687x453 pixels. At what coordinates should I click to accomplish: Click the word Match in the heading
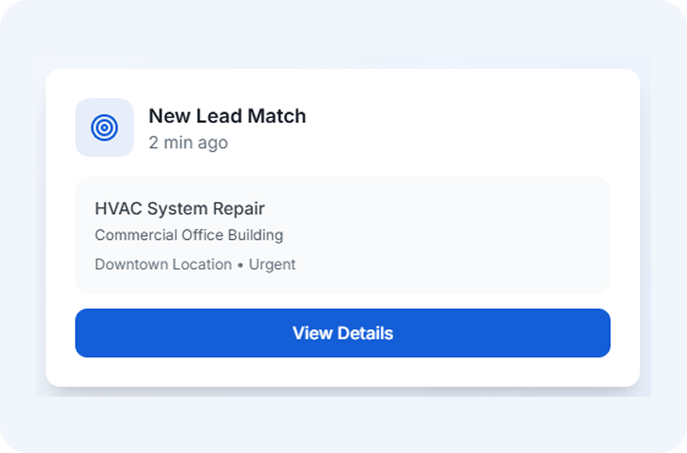280,116
